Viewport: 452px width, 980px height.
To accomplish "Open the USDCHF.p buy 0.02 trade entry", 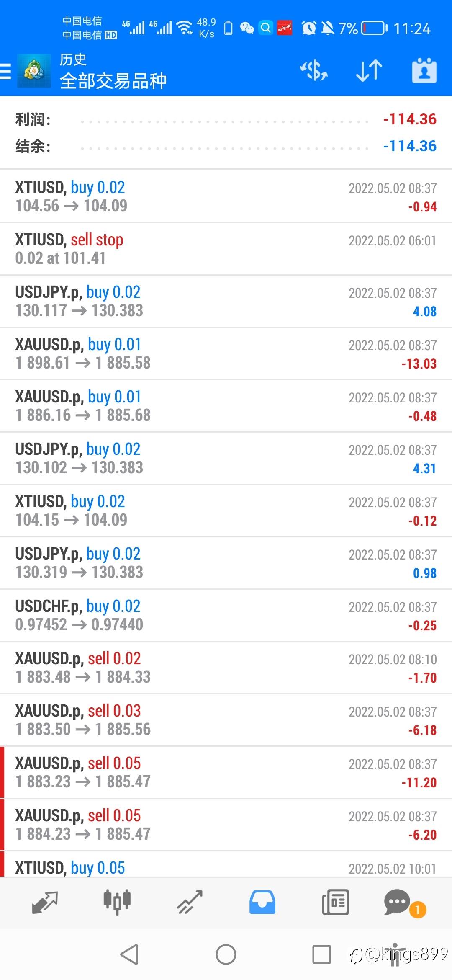I will 226,615.
